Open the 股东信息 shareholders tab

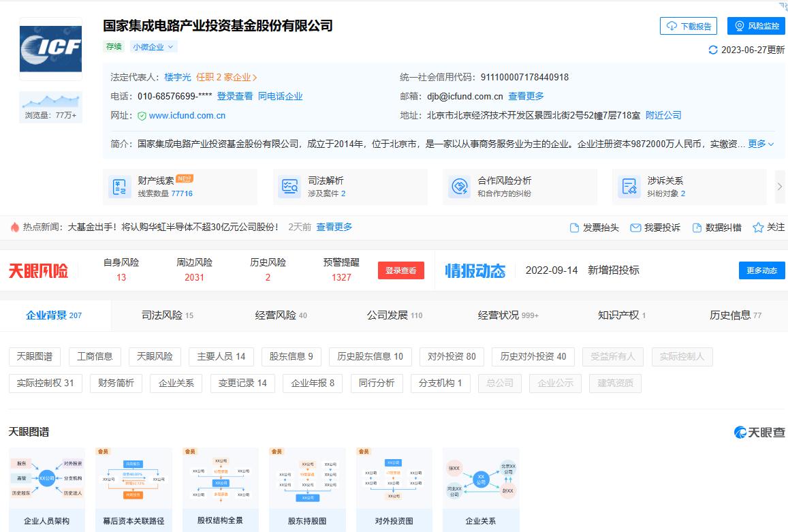click(291, 357)
